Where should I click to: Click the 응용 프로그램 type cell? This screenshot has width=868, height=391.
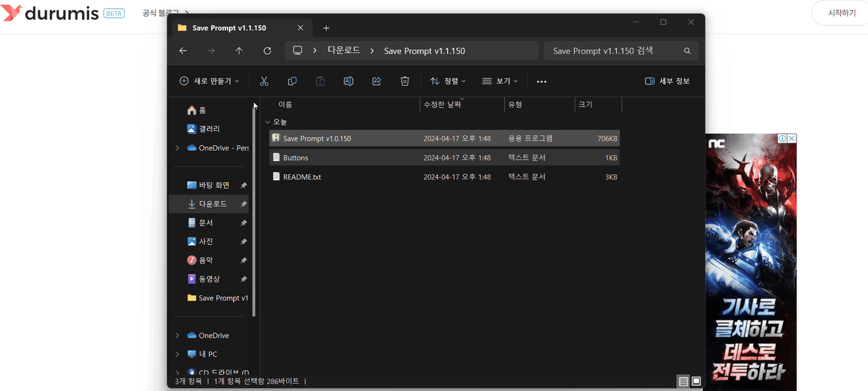(530, 139)
